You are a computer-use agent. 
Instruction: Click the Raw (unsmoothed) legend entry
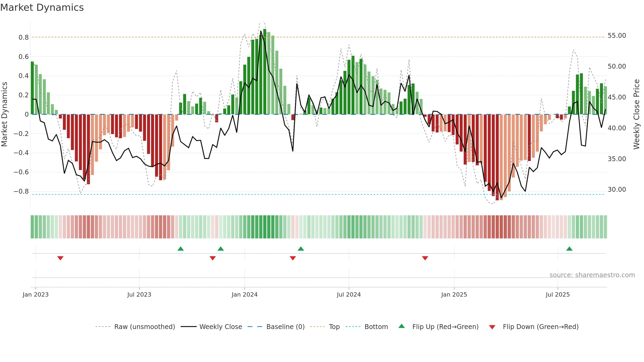pyautogui.click(x=135, y=327)
